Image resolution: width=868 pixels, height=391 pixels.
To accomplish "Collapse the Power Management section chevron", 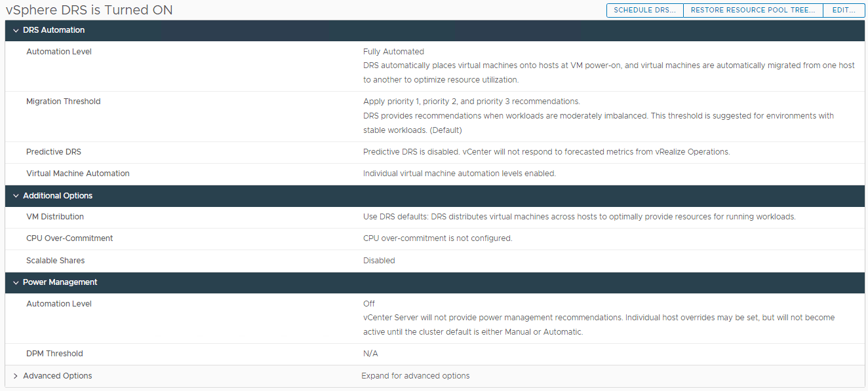I will [16, 282].
